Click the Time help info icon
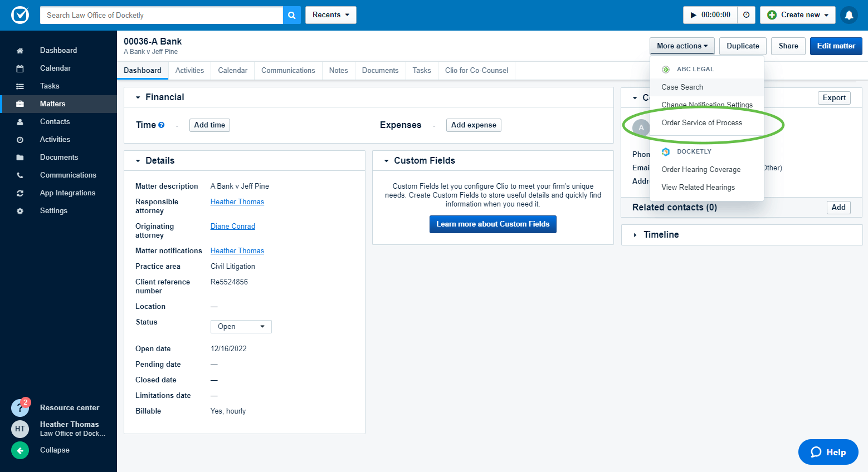 [x=162, y=125]
